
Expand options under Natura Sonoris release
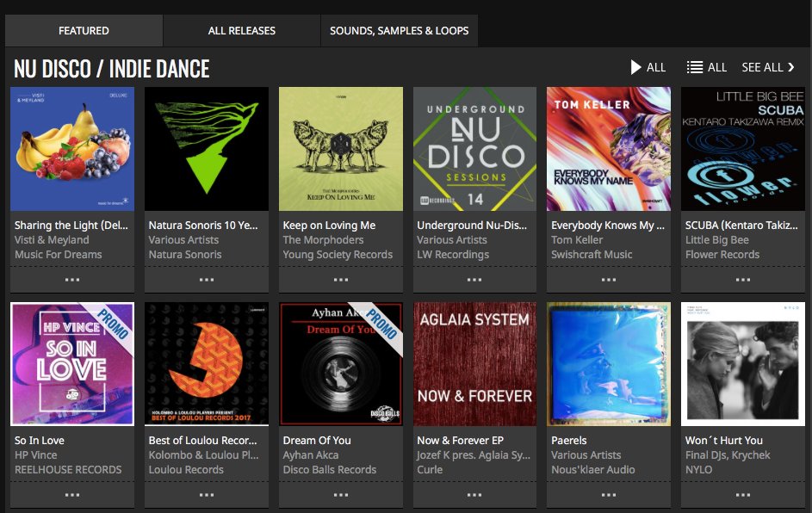tap(207, 280)
